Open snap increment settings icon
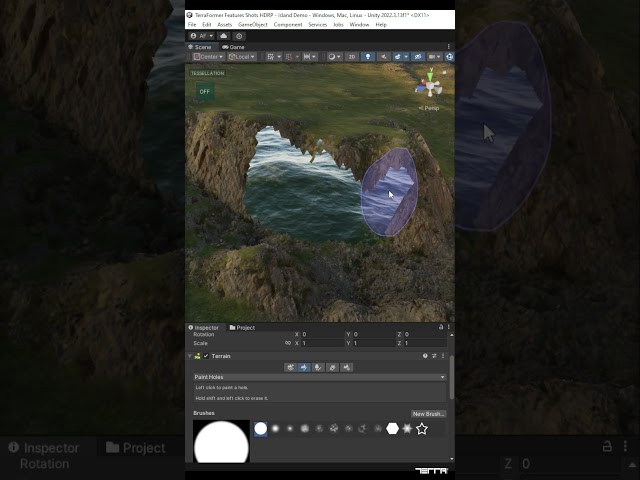Screen dimensions: 640x480 (x=307, y=57)
